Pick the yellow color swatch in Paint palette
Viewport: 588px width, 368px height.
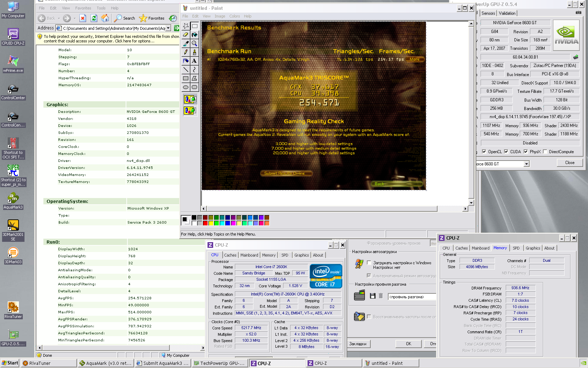pos(211,223)
